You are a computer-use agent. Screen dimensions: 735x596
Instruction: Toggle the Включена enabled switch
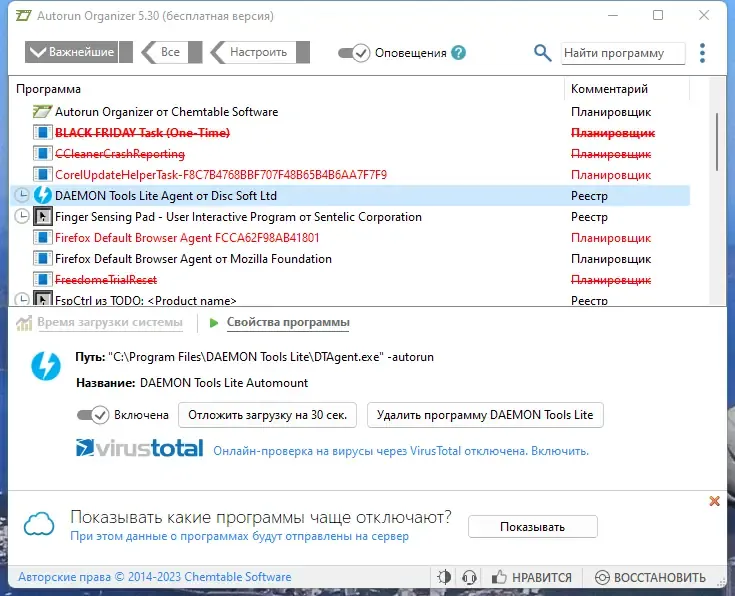click(x=93, y=415)
